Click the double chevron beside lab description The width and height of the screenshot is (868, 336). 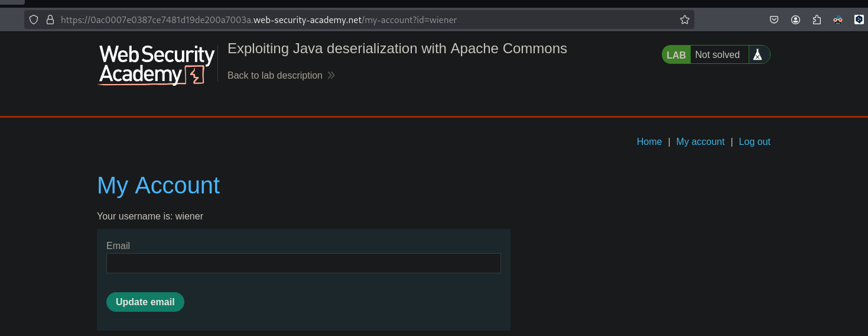(x=331, y=76)
